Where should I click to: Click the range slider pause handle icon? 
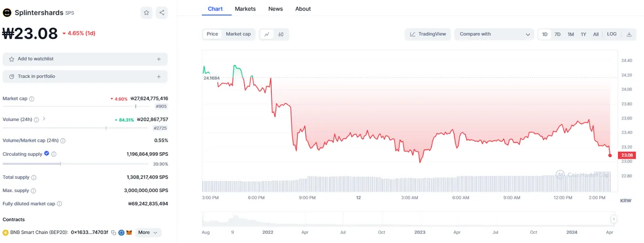[x=614, y=219]
